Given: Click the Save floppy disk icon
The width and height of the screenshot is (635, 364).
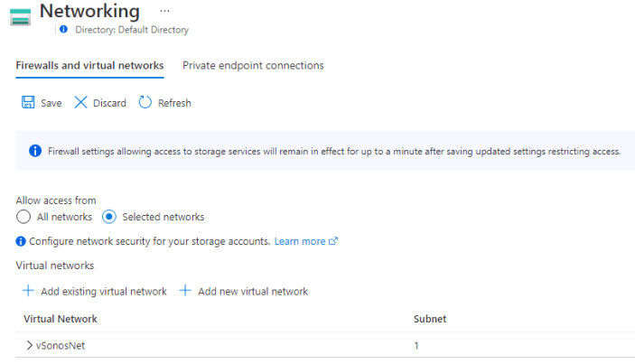Looking at the screenshot, I should (28, 102).
